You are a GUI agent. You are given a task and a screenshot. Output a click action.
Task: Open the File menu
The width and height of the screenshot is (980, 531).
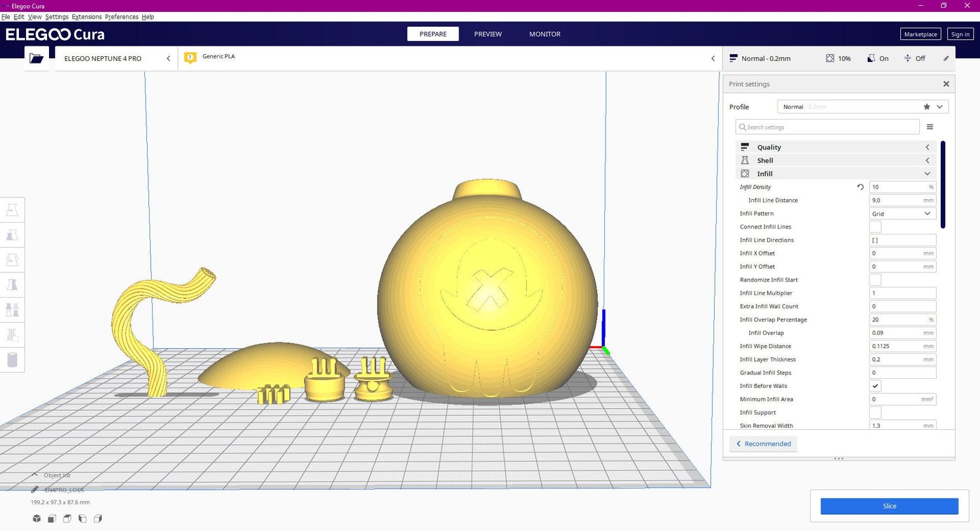tap(6, 17)
